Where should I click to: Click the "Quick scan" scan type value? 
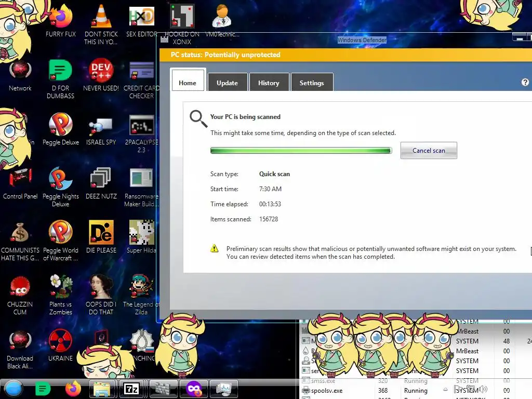(274, 174)
